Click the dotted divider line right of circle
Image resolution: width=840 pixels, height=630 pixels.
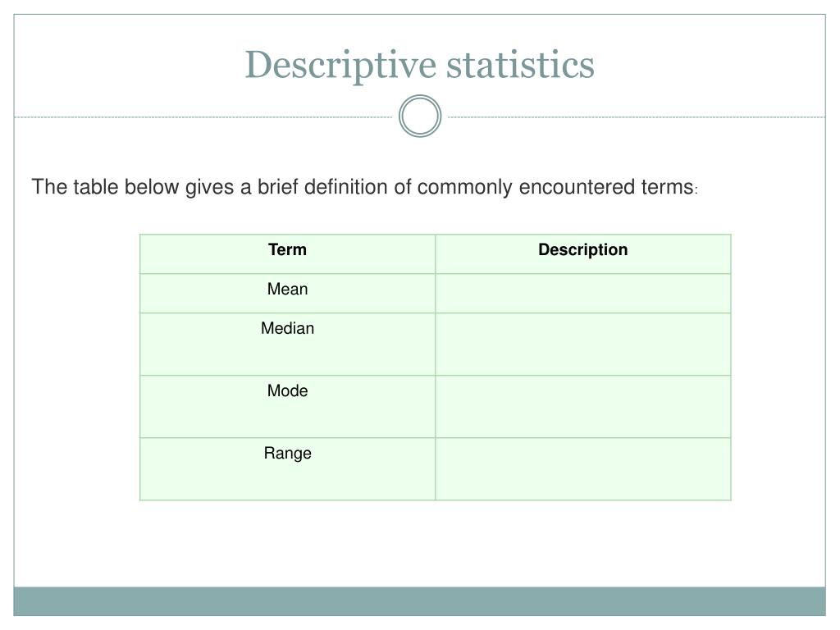pos(637,116)
